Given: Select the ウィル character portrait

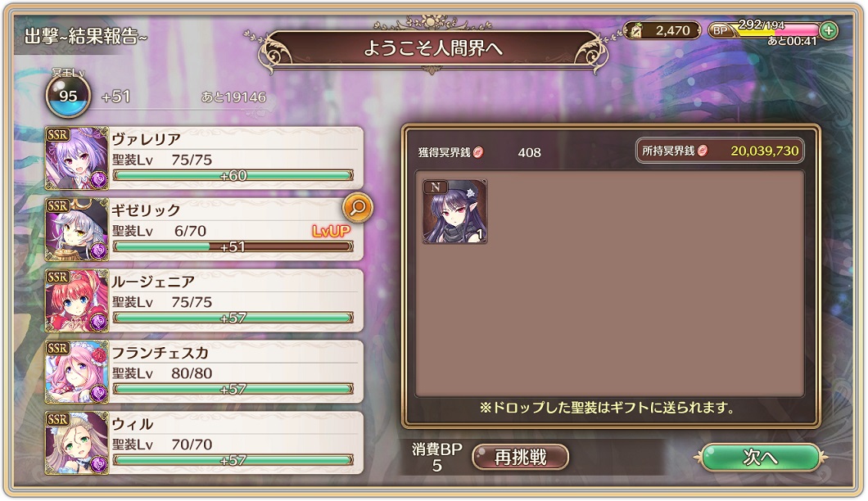Looking at the screenshot, I should [x=76, y=443].
